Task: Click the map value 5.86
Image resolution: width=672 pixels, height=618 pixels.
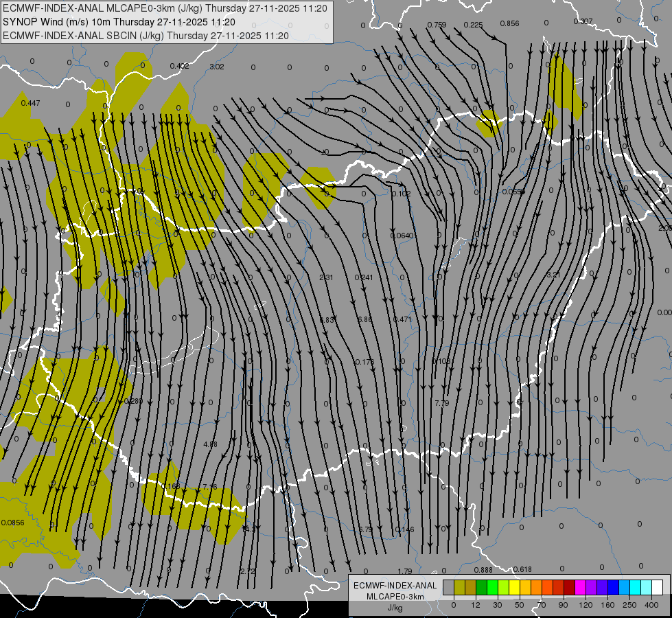Action: point(364,319)
